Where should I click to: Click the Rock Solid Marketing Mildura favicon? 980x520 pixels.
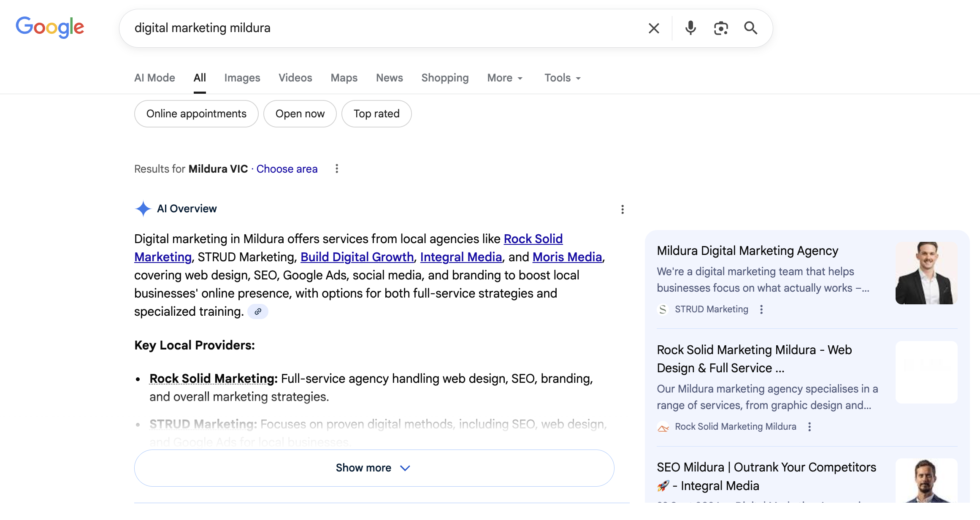click(663, 427)
